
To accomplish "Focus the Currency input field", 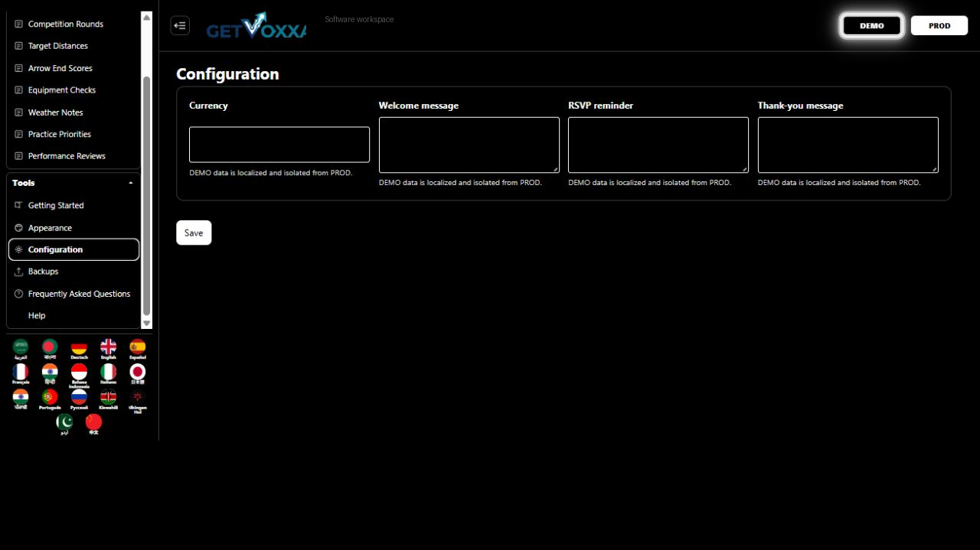I will tap(279, 145).
